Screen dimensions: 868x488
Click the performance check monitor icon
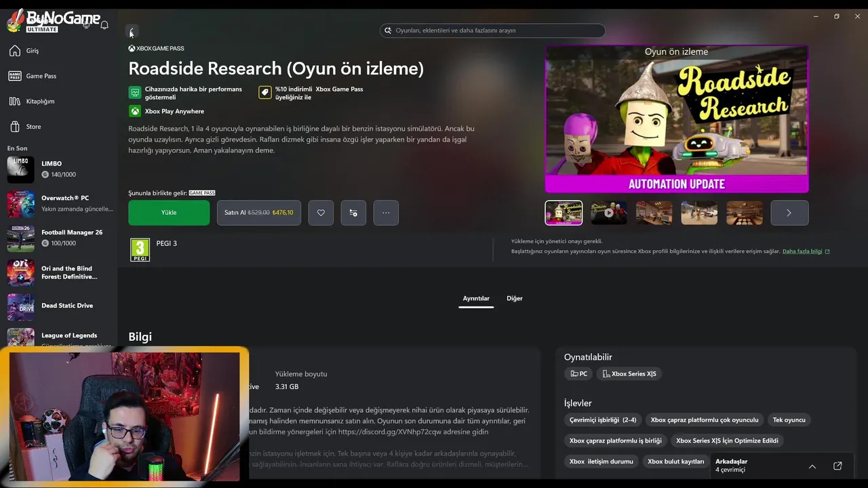click(x=135, y=92)
